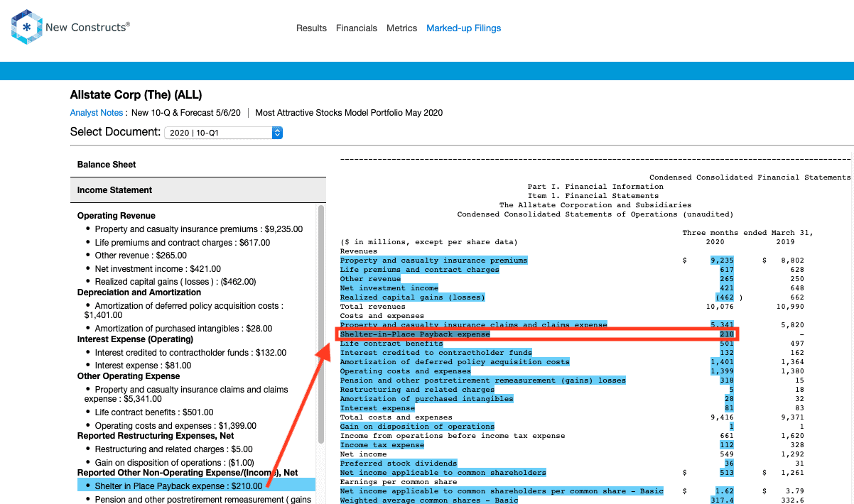
Task: Select Life premiums and contract charges: $617.00
Action: pyautogui.click(x=183, y=243)
